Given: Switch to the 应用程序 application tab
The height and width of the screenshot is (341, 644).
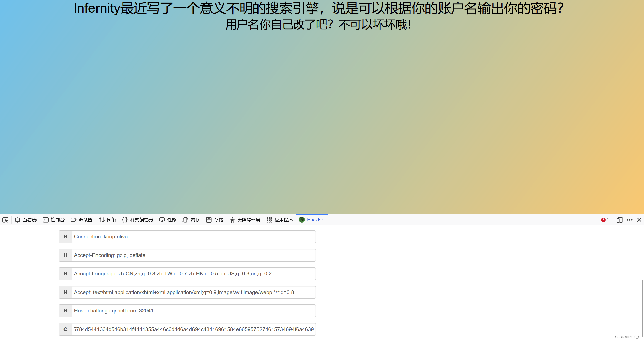Looking at the screenshot, I should tap(280, 220).
